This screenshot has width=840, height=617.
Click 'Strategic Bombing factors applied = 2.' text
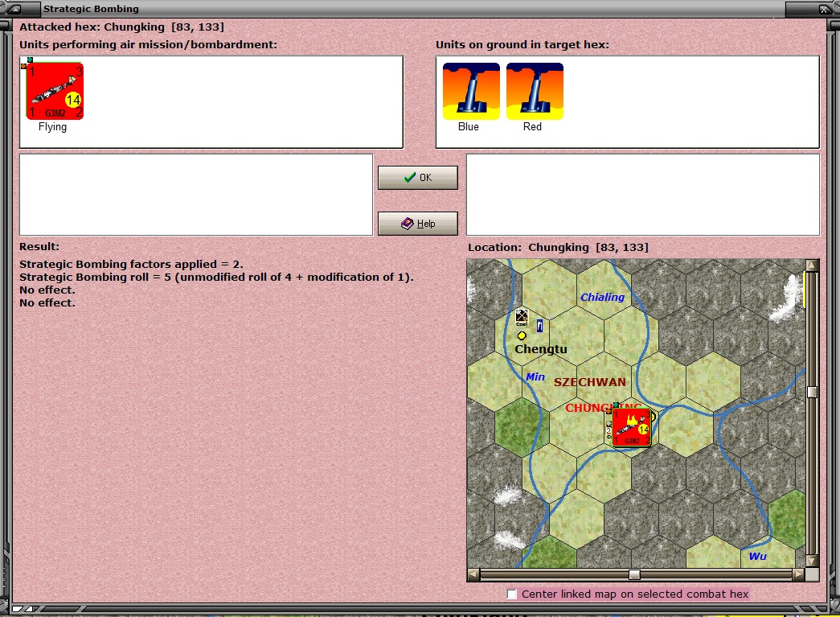(x=131, y=265)
